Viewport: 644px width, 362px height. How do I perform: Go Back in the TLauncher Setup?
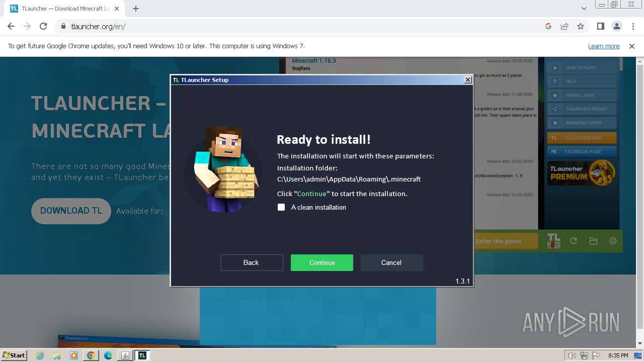(x=252, y=262)
